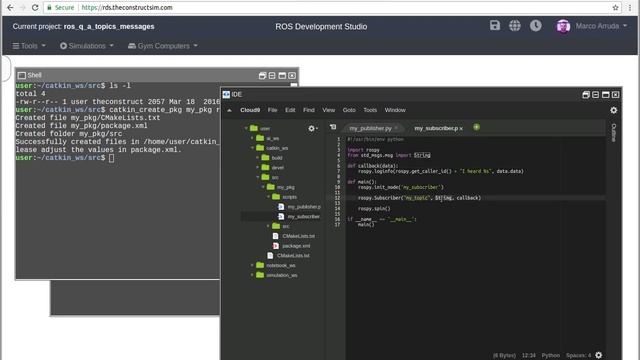640x360 pixels.
Task: Click the 12:24 cursor position indicator
Action: (x=529, y=356)
